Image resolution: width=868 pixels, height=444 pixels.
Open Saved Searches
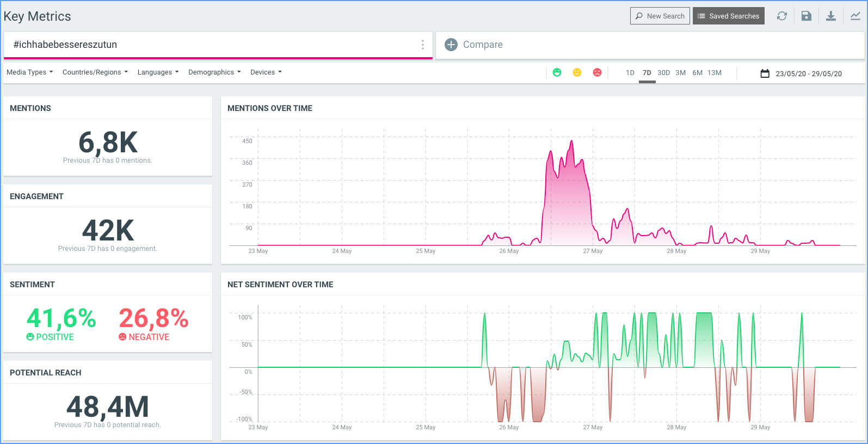pyautogui.click(x=728, y=16)
